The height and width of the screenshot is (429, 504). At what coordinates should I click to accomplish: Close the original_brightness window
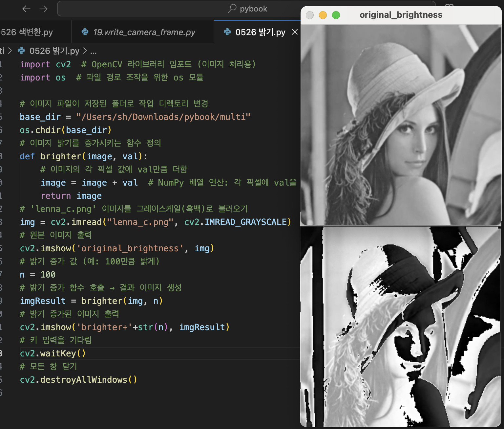[309, 15]
